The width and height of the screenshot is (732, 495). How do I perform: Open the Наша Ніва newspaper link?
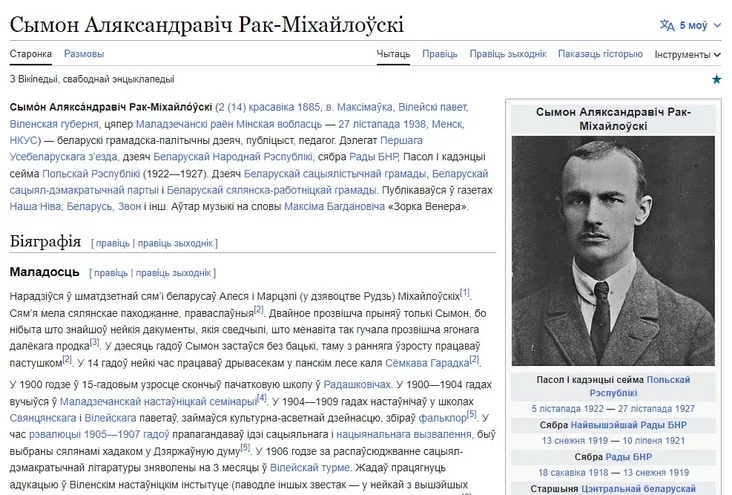pos(35,206)
